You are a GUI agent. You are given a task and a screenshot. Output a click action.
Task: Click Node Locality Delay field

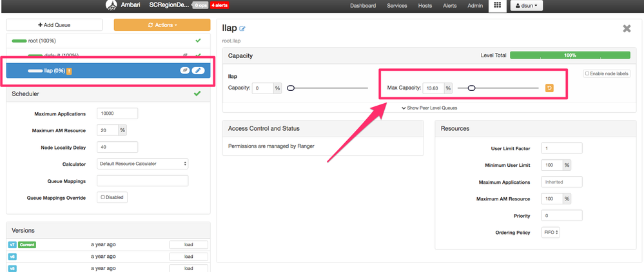(117, 147)
